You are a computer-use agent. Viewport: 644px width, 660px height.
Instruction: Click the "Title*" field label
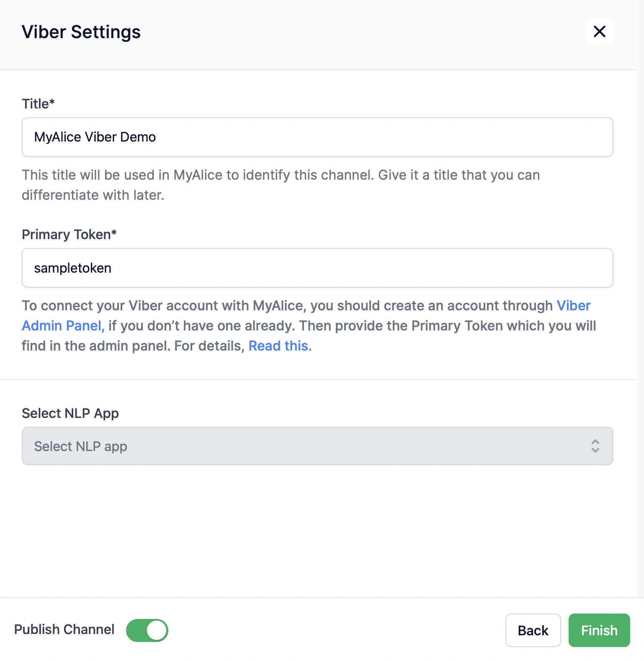coord(38,104)
